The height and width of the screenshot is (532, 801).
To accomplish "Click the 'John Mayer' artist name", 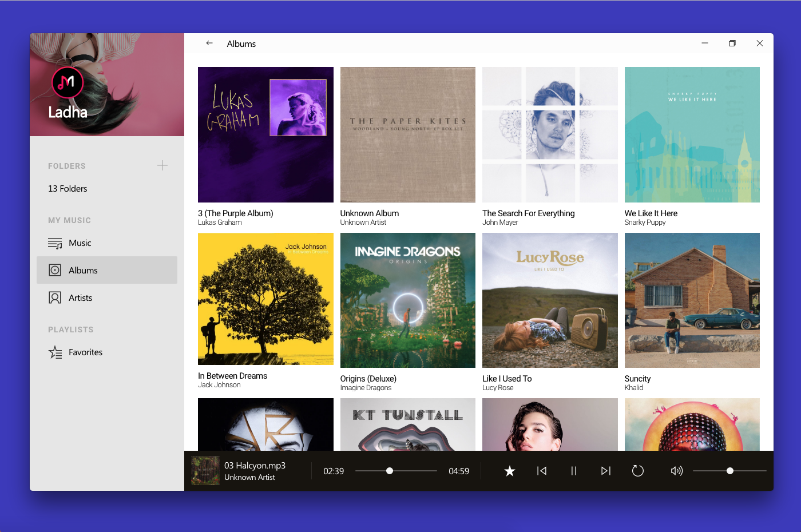I will click(x=500, y=223).
